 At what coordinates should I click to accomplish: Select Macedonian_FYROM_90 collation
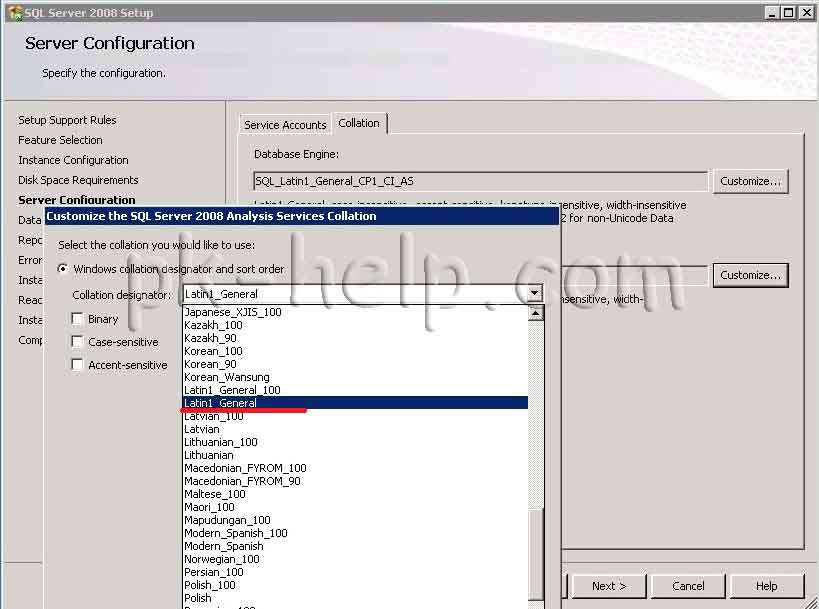(x=356, y=481)
